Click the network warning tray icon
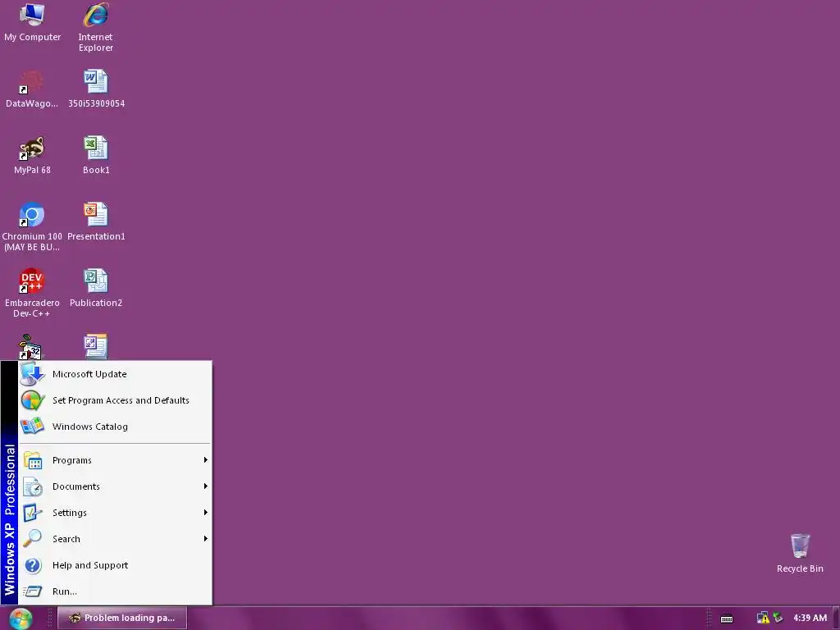This screenshot has width=840, height=630. point(763,619)
